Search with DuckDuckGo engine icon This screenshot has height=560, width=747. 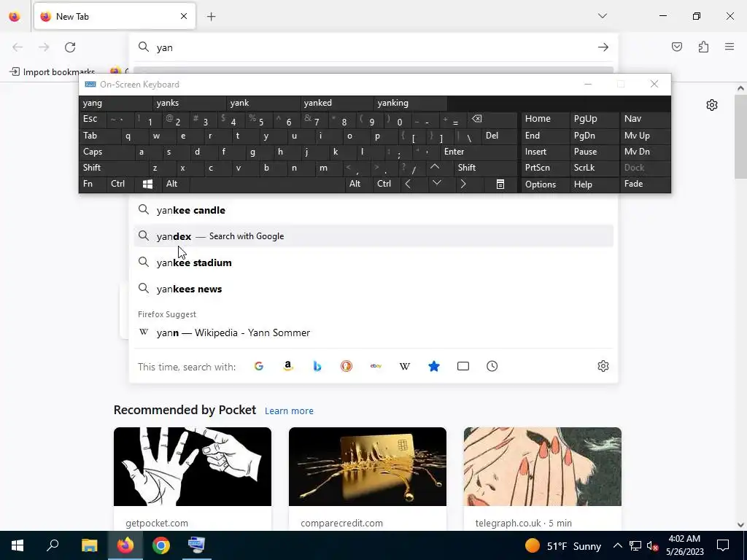click(347, 366)
